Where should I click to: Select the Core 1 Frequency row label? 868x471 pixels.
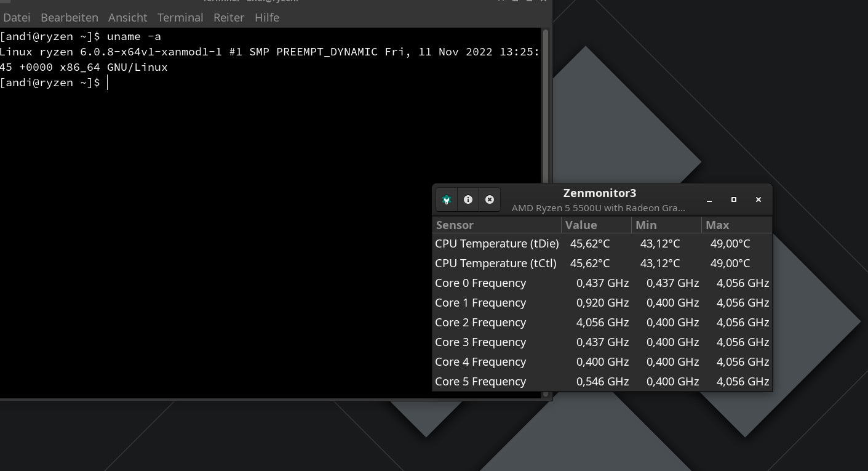(x=480, y=303)
